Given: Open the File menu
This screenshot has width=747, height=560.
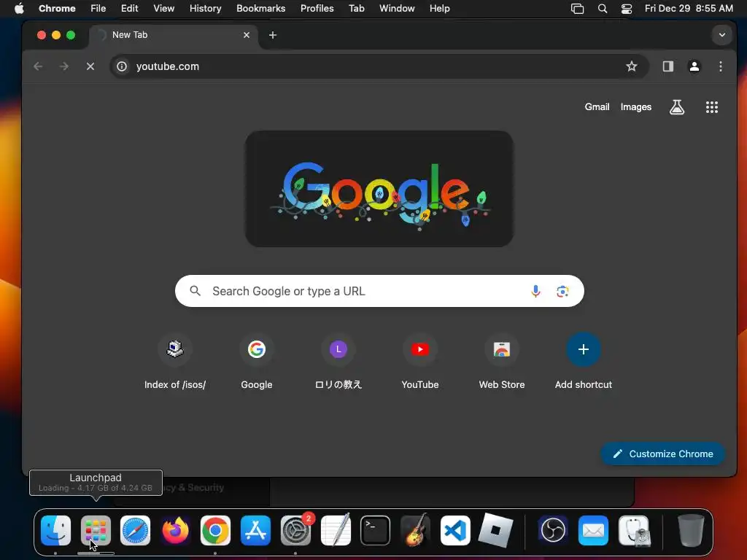Looking at the screenshot, I should [x=98, y=9].
